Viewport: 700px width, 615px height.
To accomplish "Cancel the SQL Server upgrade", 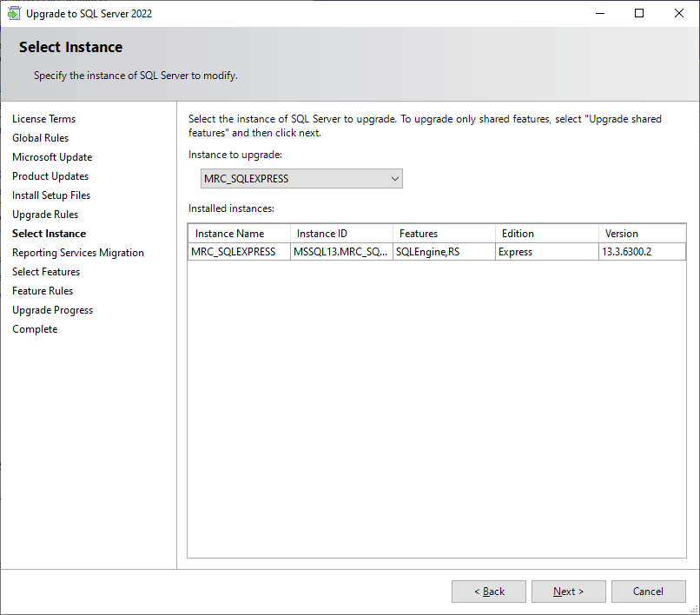I will pyautogui.click(x=648, y=592).
